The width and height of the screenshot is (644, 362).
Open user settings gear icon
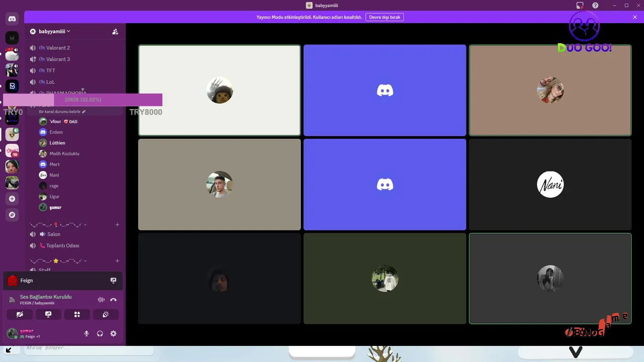pyautogui.click(x=113, y=333)
